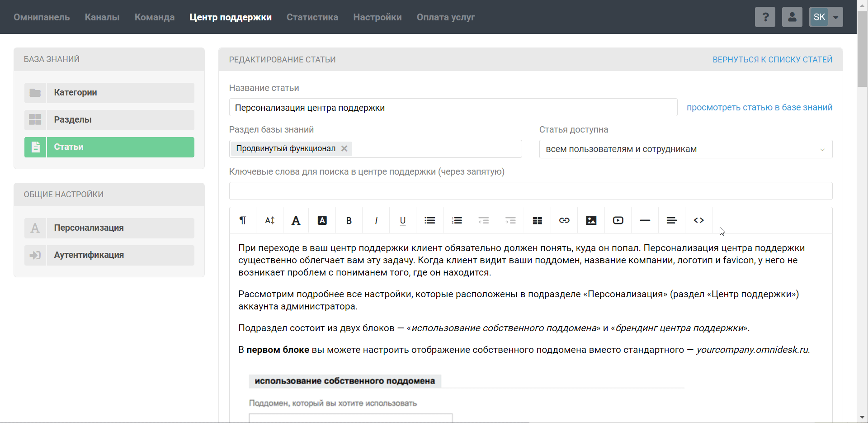The height and width of the screenshot is (423, 868).
Task: Expand the article availability dropdown
Action: (x=685, y=149)
